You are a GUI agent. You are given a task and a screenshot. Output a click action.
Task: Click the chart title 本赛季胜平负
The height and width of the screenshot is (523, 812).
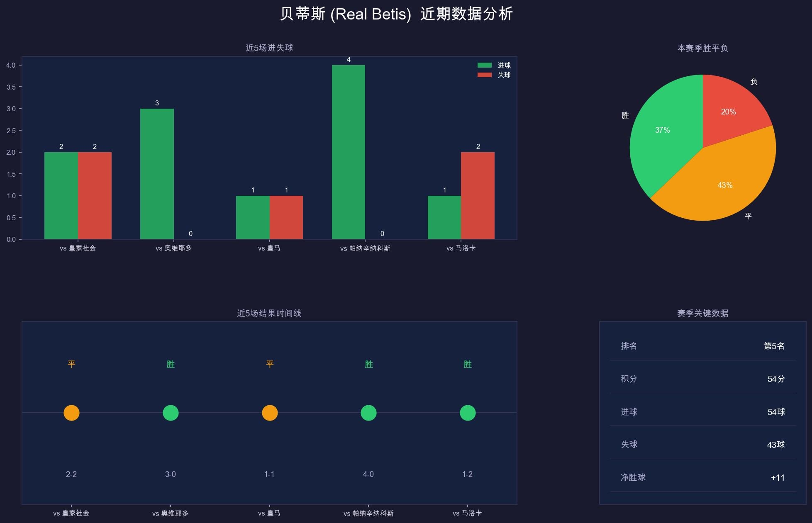tap(703, 48)
